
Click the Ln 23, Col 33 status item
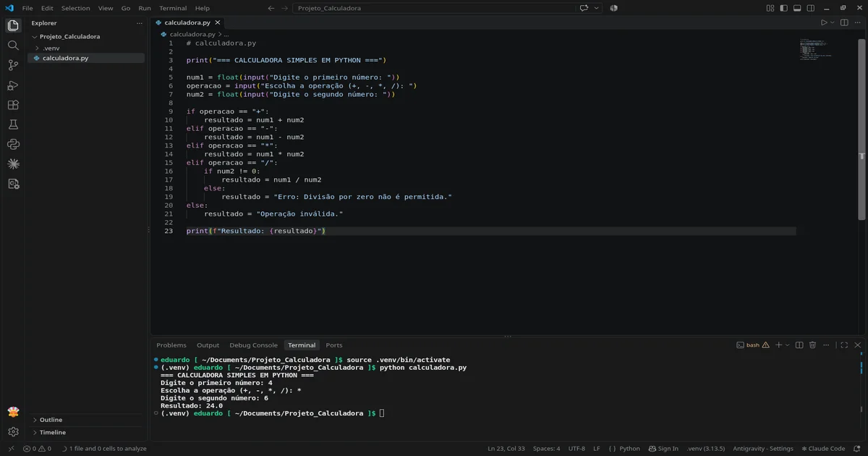pos(506,449)
